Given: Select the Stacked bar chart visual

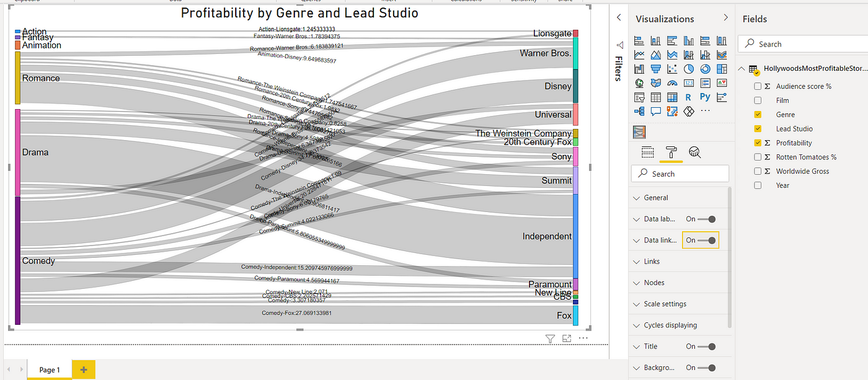Looking at the screenshot, I should 639,41.
